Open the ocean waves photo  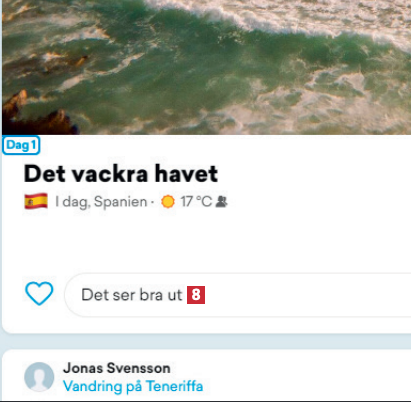[x=206, y=67]
